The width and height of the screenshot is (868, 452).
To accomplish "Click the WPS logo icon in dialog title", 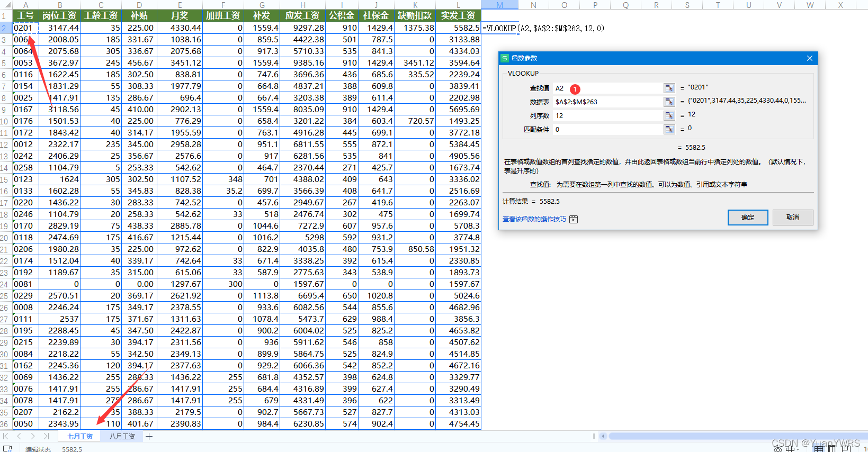I will pyautogui.click(x=505, y=58).
